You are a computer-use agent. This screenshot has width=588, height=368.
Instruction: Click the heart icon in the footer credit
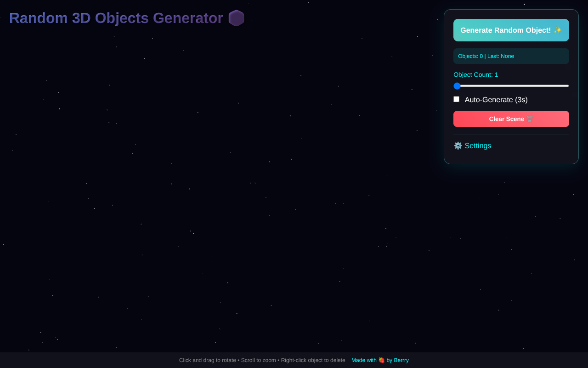click(381, 360)
